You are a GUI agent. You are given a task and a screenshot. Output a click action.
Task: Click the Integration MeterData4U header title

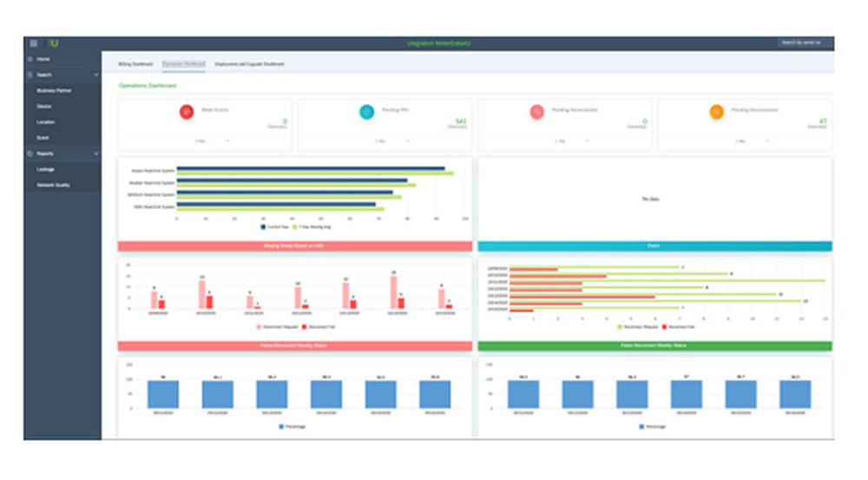tap(438, 43)
